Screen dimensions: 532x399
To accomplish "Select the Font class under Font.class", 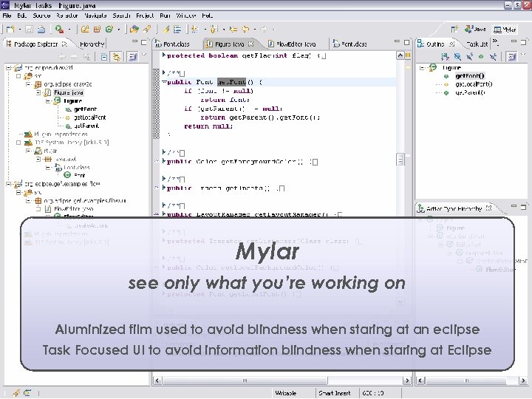I will click(79, 175).
